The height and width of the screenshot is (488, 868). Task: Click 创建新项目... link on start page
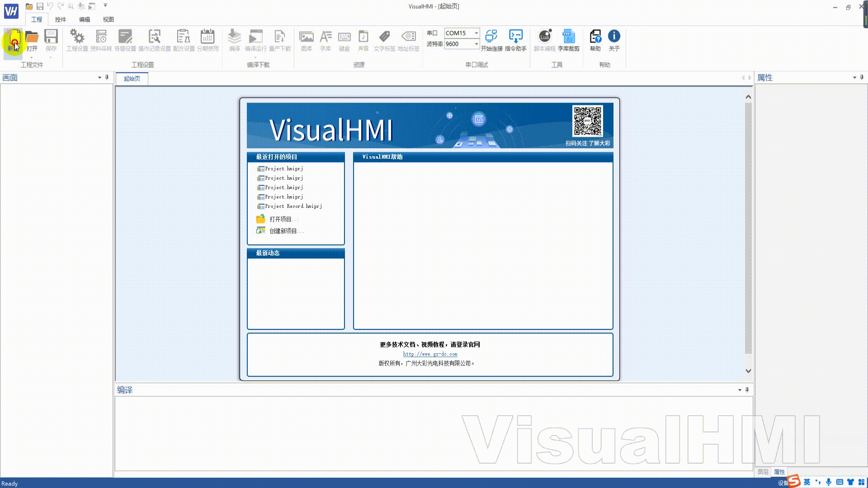pyautogui.click(x=286, y=231)
